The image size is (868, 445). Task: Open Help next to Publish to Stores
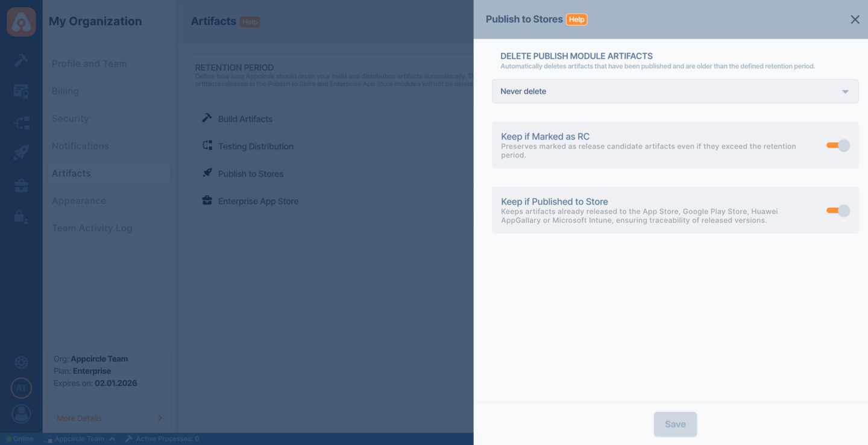[576, 19]
